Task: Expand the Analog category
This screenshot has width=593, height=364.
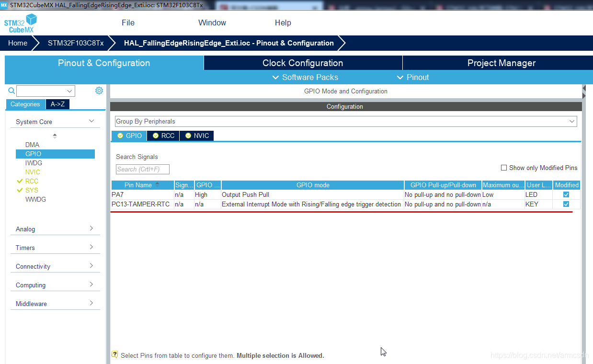Action: (x=55, y=229)
